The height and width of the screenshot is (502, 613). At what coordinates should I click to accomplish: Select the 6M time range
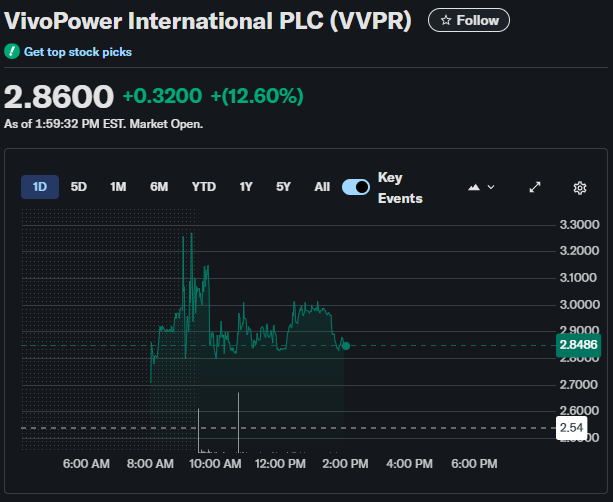(159, 187)
